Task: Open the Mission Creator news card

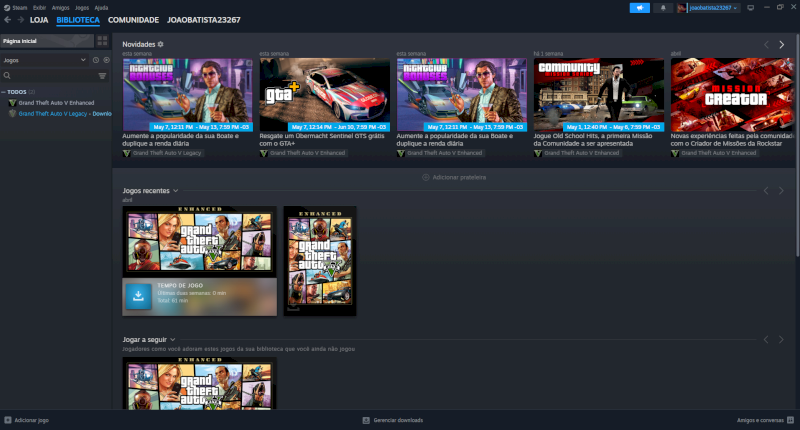Action: click(733, 95)
